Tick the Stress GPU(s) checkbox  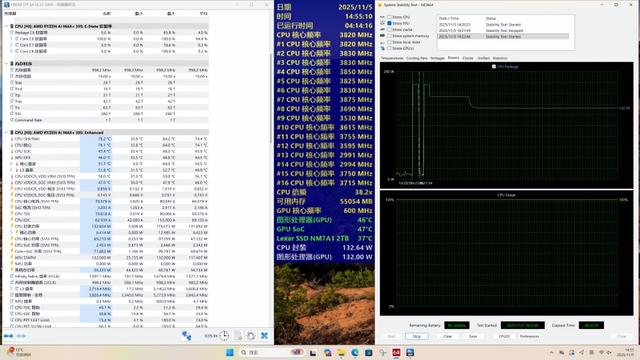pos(389,48)
